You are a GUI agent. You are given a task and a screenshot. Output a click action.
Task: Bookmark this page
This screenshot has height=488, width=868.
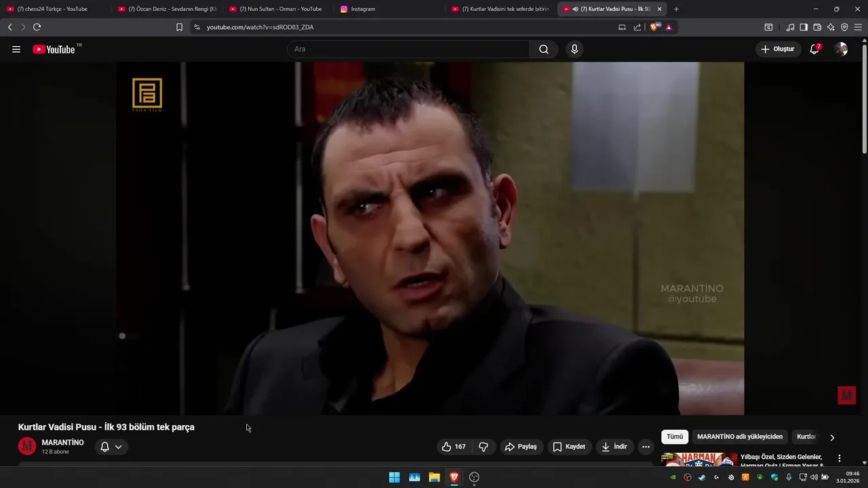[179, 27]
